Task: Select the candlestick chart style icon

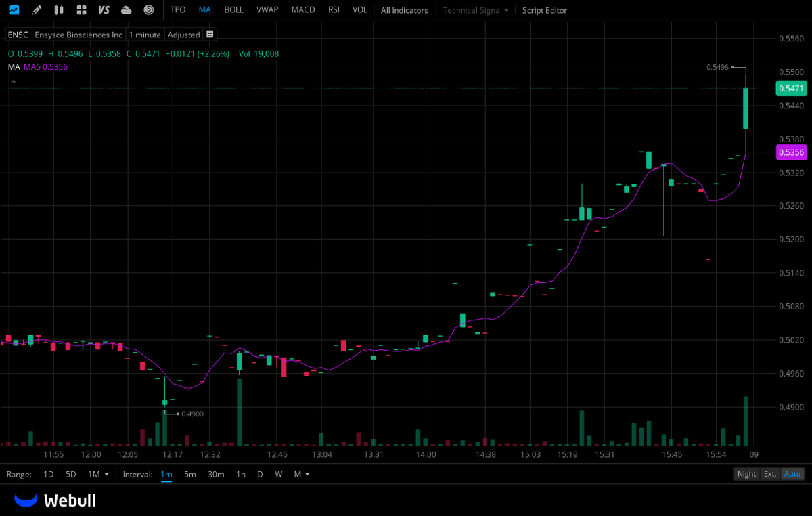Action: [59, 10]
